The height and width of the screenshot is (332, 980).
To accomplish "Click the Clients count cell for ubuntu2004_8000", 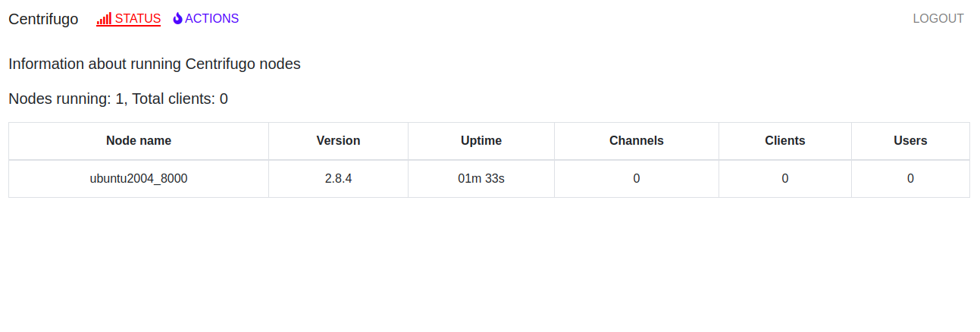I will [x=785, y=179].
